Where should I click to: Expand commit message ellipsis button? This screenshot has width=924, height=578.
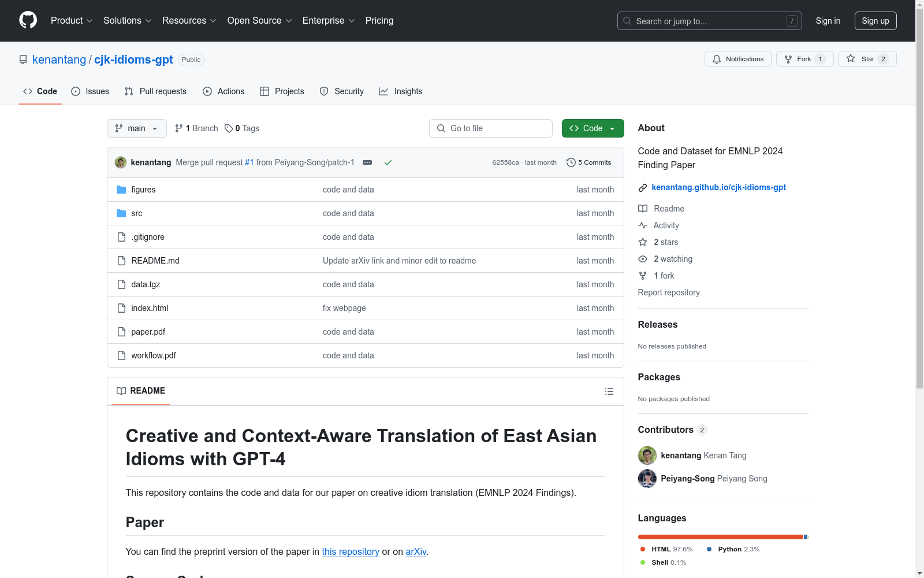coord(367,162)
